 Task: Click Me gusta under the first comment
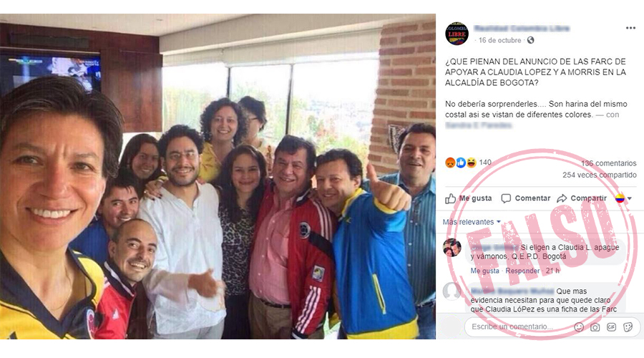484,271
